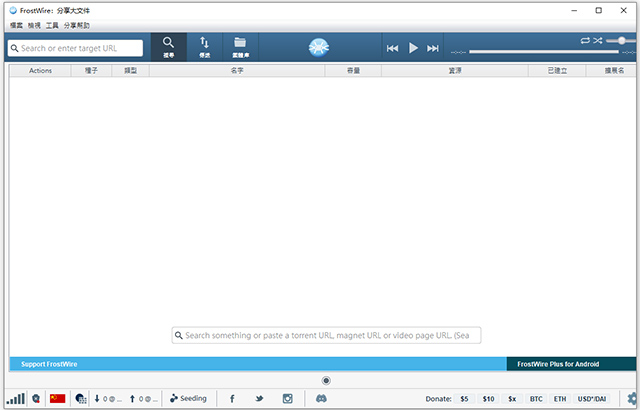Open FrostWire Facebook page icon
640x410 pixels.
point(232,399)
